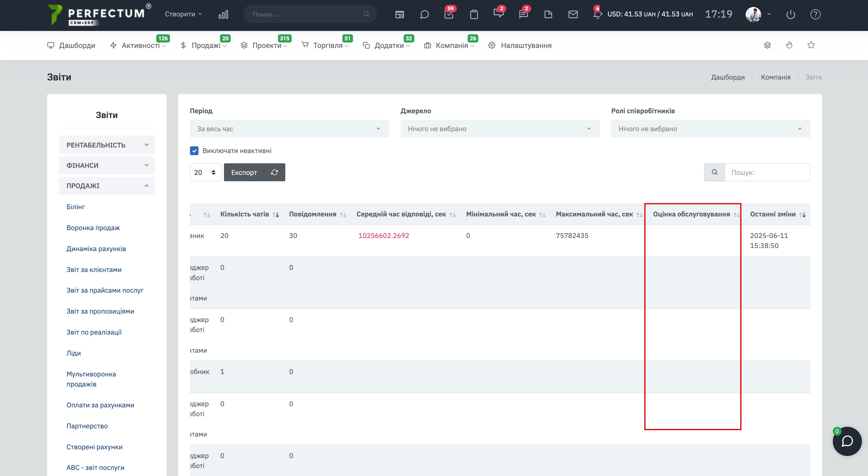The height and width of the screenshot is (476, 868).
Task: Open the Додатки menu
Action: tap(386, 45)
